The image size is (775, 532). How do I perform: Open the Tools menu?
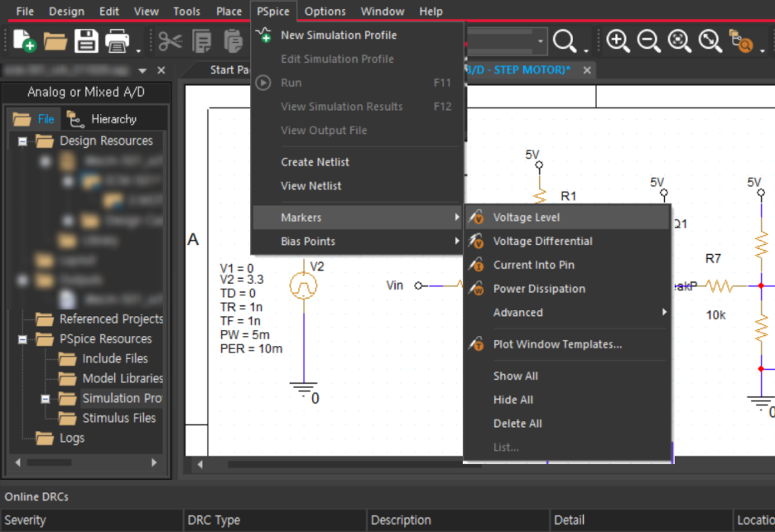[186, 12]
